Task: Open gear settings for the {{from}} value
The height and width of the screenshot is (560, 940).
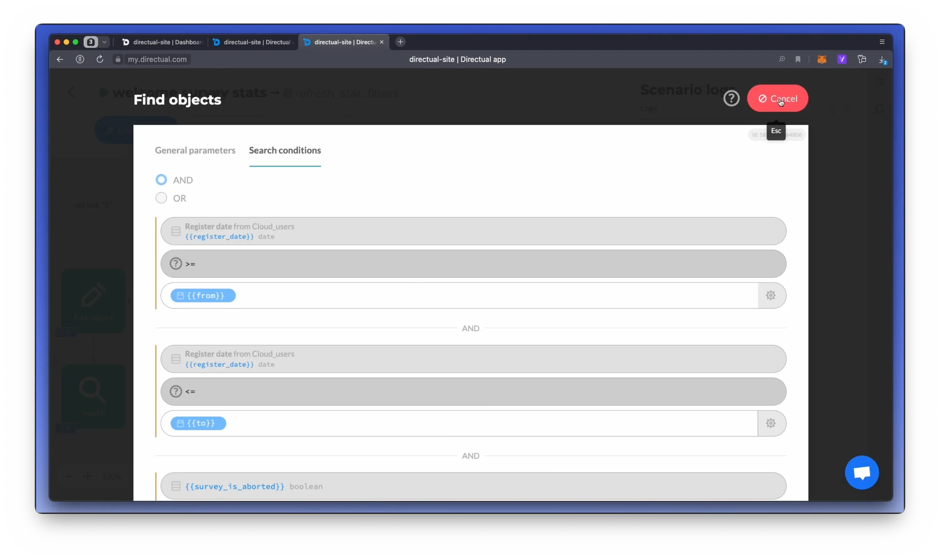Action: 771,295
